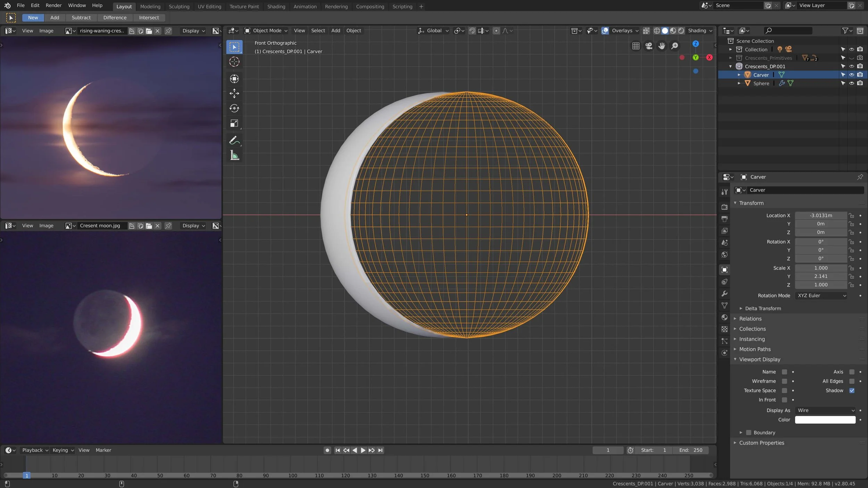The width and height of the screenshot is (868, 488).
Task: Hide the Sphere object in outliner
Action: pyautogui.click(x=851, y=83)
